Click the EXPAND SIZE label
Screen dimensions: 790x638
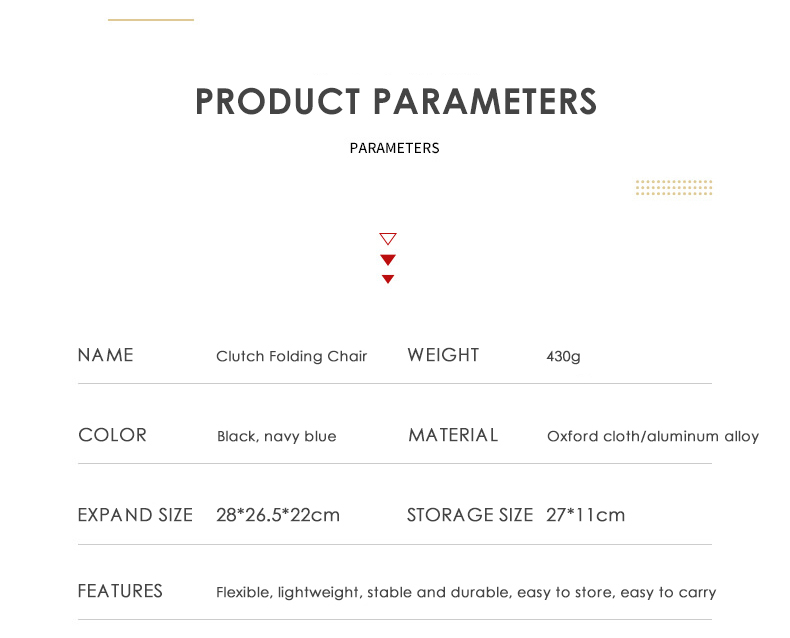[x=135, y=515]
